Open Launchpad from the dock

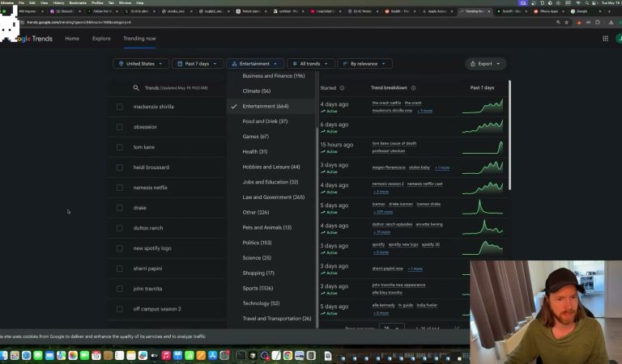click(x=15, y=355)
